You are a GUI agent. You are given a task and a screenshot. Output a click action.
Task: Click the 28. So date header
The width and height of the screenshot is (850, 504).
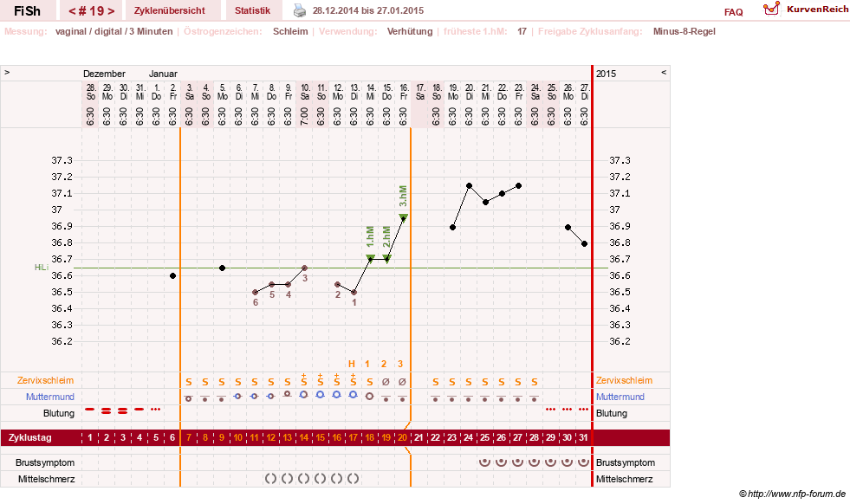click(x=91, y=92)
